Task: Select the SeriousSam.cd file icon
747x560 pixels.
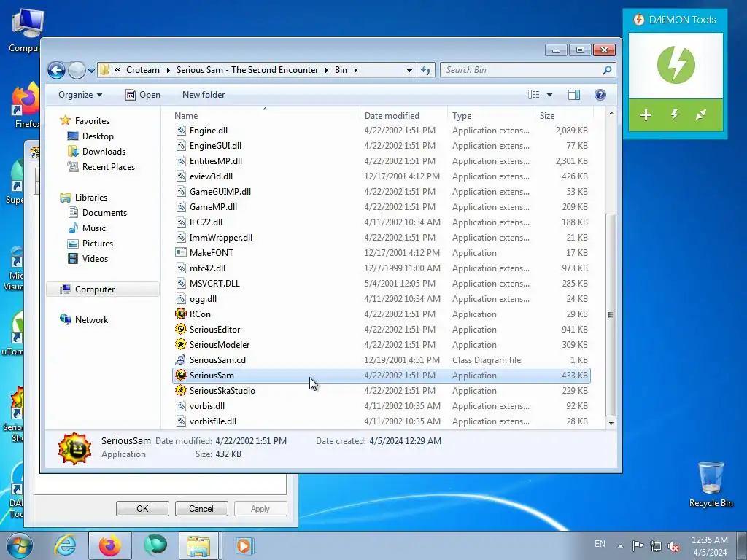Action: tap(181, 359)
